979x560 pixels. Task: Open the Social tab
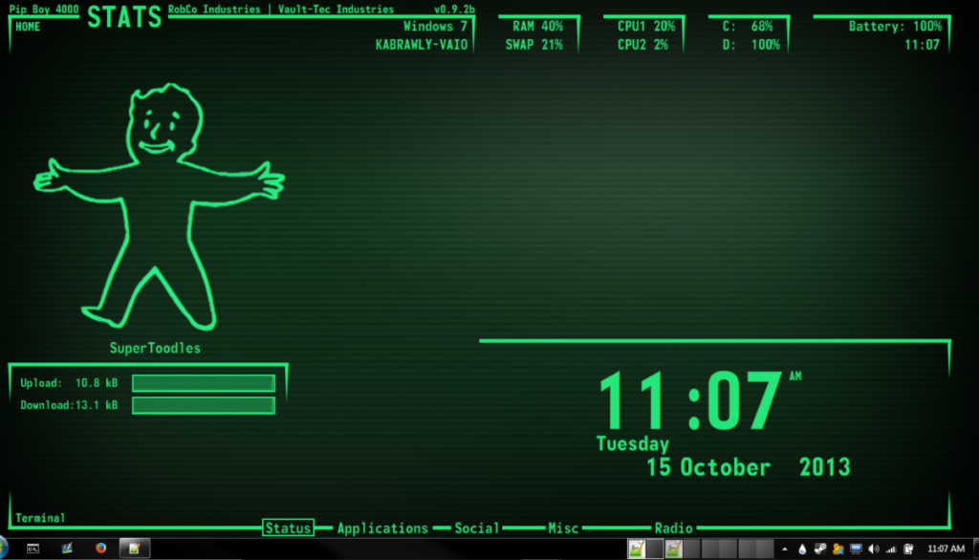point(476,528)
